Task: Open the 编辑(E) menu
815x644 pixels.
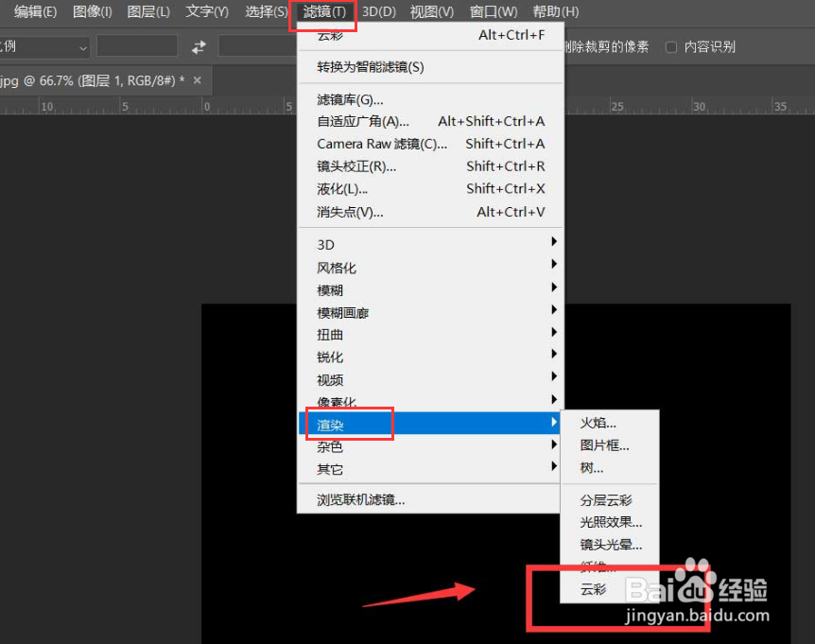Action: [35, 11]
